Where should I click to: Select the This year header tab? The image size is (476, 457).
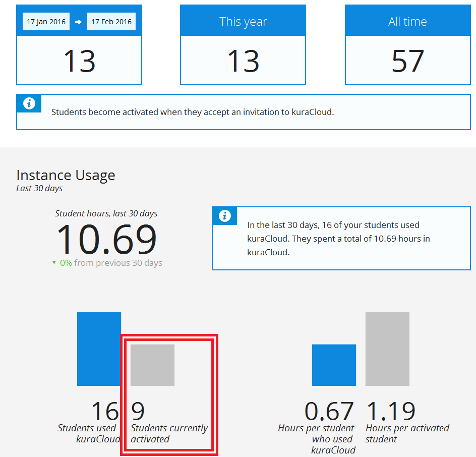pyautogui.click(x=243, y=21)
